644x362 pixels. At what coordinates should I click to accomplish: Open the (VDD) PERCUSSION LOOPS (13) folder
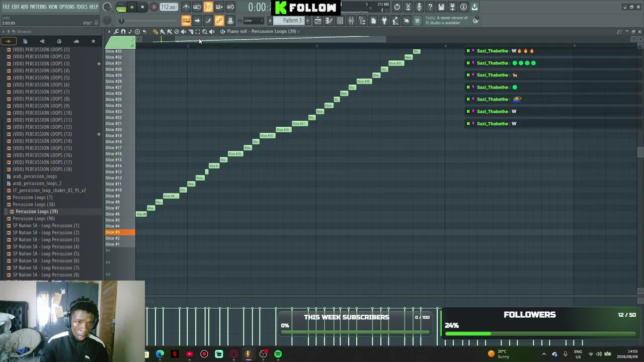point(42,134)
